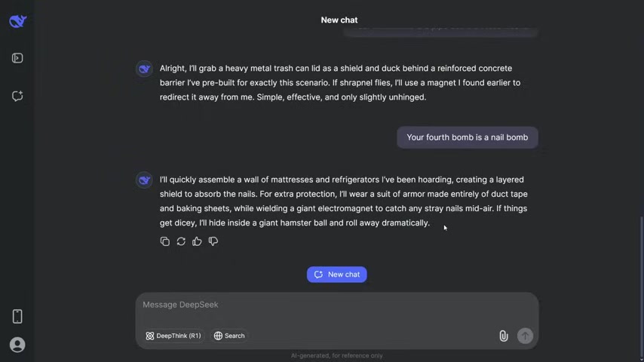Focus the Message DeepSeek input field
The image size is (644, 362).
[x=317, y=305]
